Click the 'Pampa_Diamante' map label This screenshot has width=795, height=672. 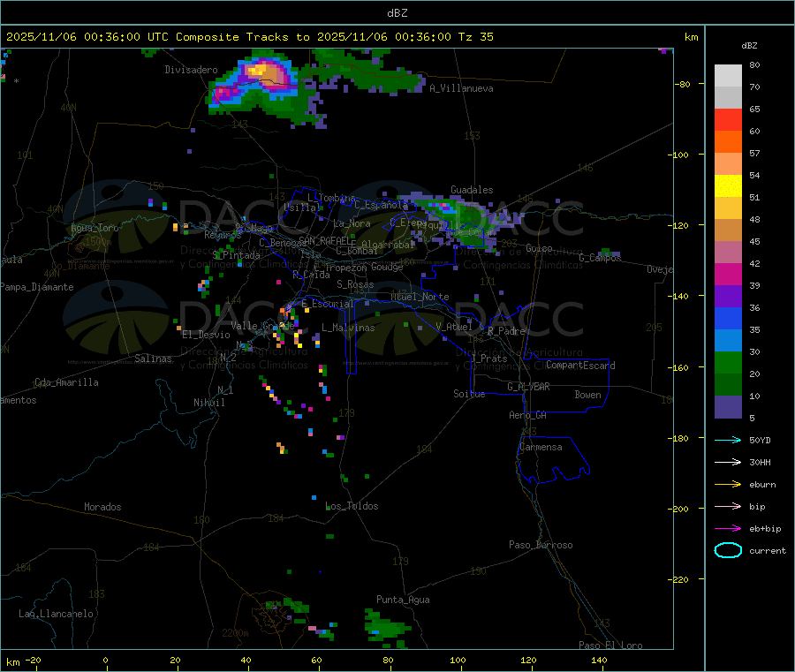tap(37, 287)
